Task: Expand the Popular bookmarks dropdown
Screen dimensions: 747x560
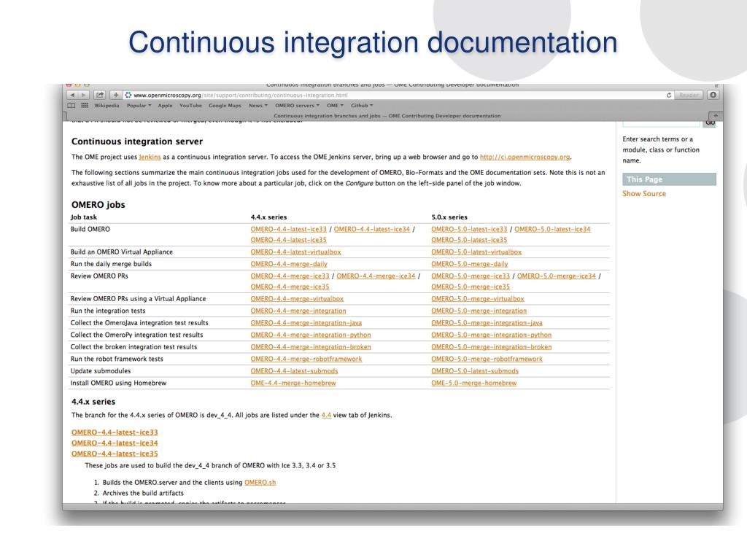Action: coord(139,106)
